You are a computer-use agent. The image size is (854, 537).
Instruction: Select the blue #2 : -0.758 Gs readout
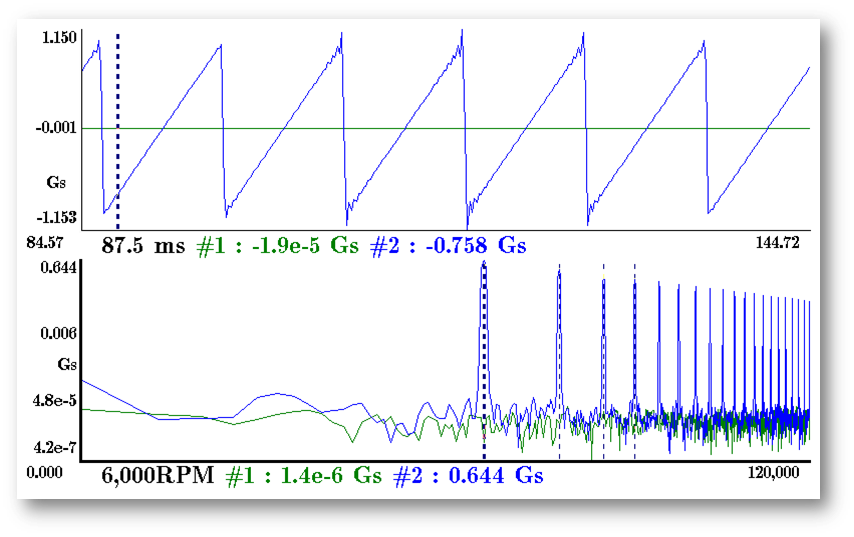click(448, 246)
